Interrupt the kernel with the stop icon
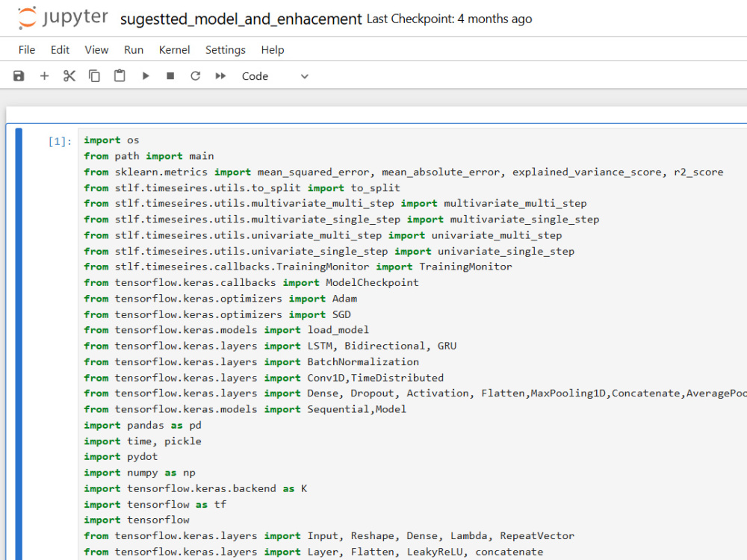Image resolution: width=747 pixels, height=560 pixels. 170,76
